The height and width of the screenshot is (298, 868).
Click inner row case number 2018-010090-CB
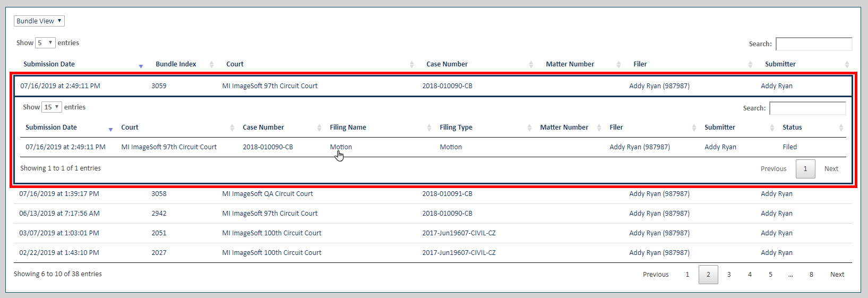(268, 147)
